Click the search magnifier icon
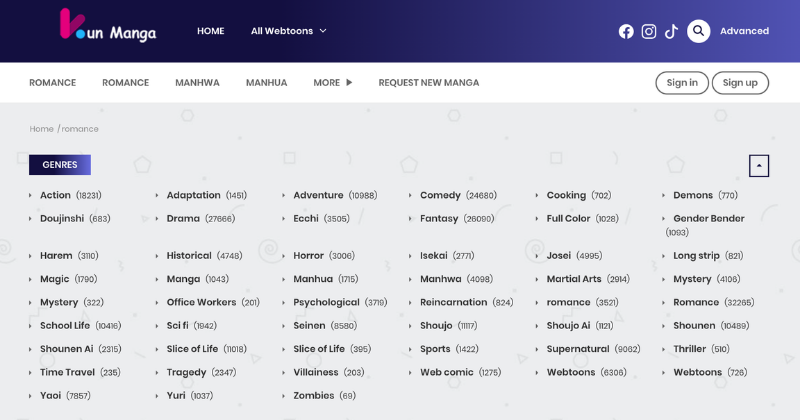Image resolution: width=800 pixels, height=420 pixels. 699,31
